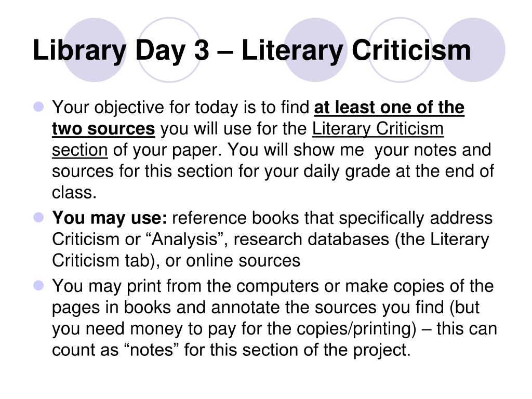Click the rightmost filled lavender circle
532x399 pixels.
pyautogui.click(x=473, y=50)
